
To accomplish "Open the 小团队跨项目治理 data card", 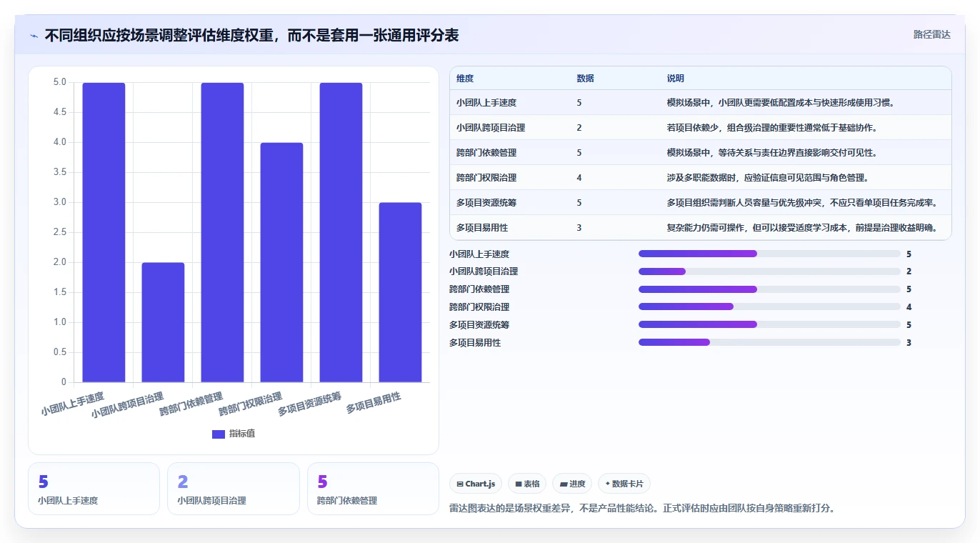I will (234, 489).
